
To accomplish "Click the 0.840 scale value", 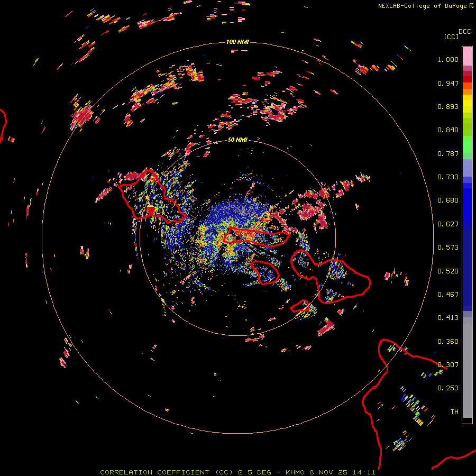I will click(448, 130).
